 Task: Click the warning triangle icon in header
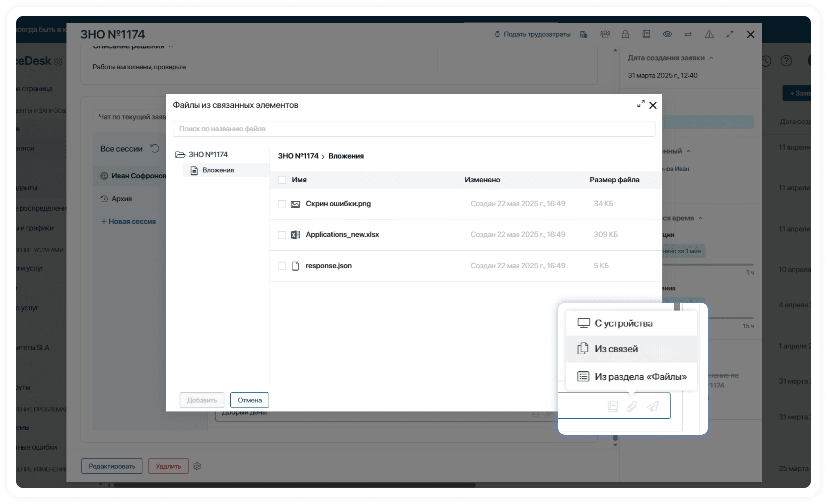(x=709, y=34)
